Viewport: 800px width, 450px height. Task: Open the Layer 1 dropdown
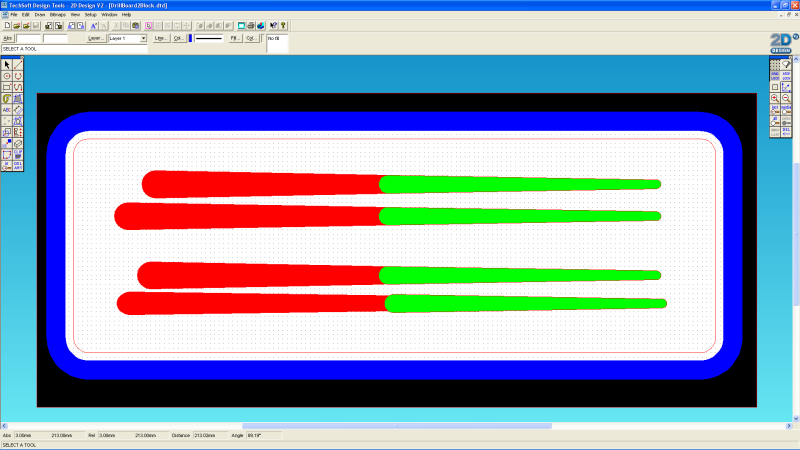[x=143, y=38]
